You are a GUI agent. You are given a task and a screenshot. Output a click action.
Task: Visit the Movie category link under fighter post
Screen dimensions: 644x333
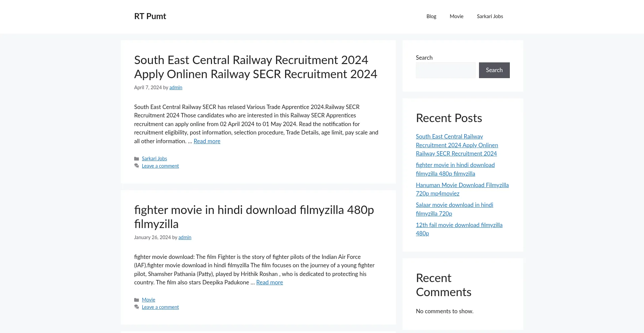click(148, 300)
